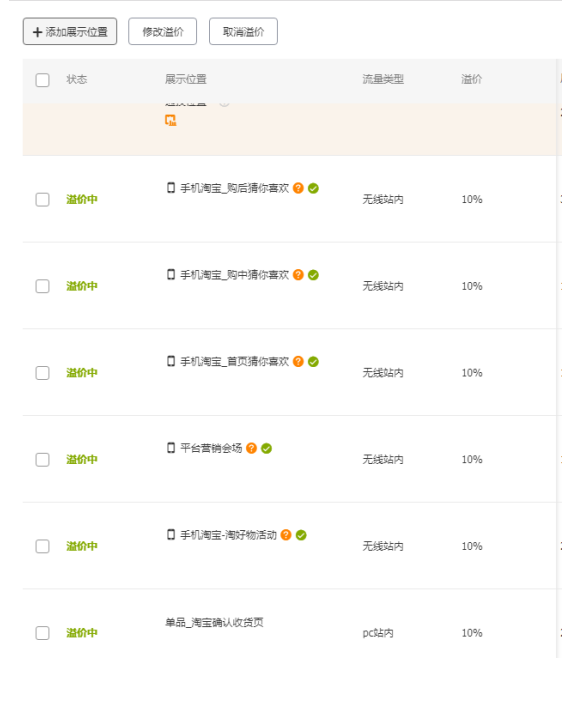Click the help icon beside 手机淘宝-淘好物活动
The width and height of the screenshot is (572, 717).
[x=286, y=535]
